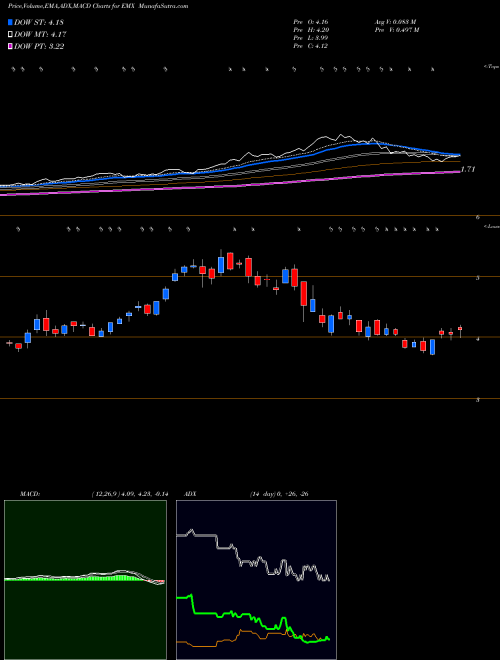Select the 'DOW ST: 4.18' legend text
500x660 pixels.
[39, 22]
